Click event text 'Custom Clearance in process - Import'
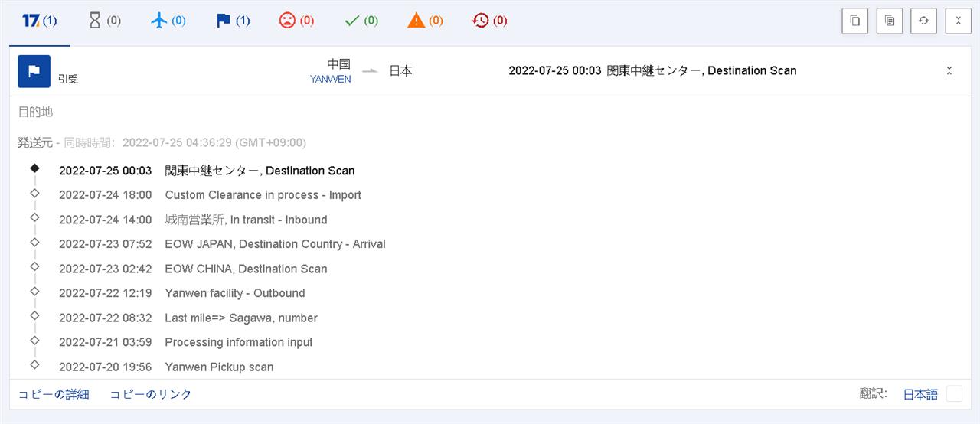 pyautogui.click(x=263, y=195)
